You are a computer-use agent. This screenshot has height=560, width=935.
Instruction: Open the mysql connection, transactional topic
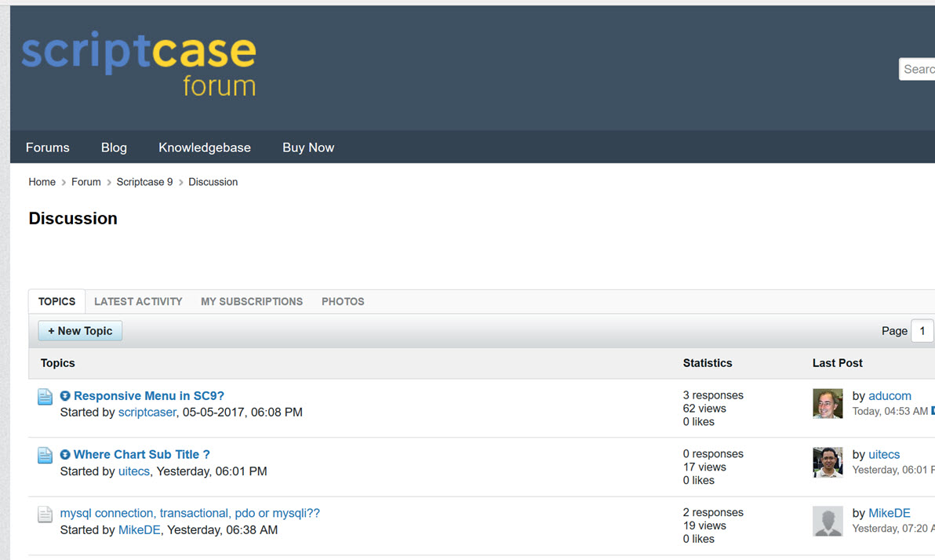point(190,513)
